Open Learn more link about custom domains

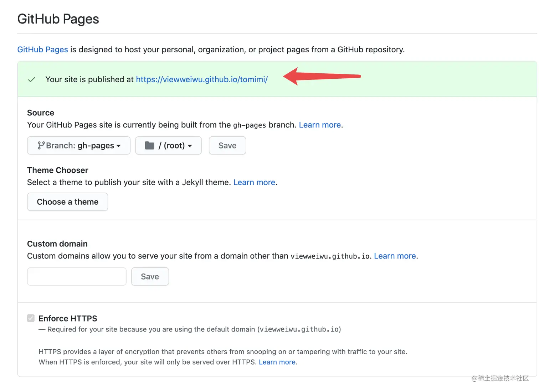pos(395,256)
